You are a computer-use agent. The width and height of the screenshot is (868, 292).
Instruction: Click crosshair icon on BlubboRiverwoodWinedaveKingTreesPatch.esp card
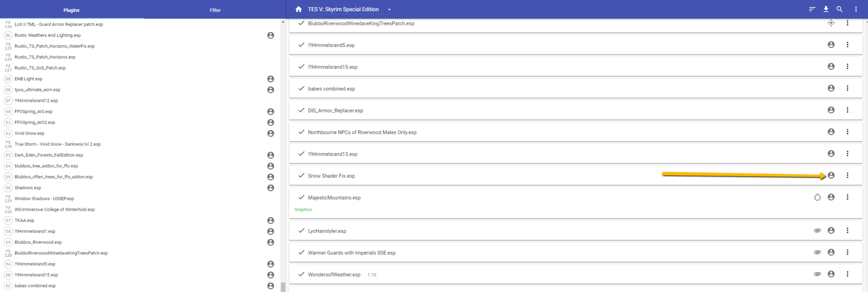click(x=831, y=23)
